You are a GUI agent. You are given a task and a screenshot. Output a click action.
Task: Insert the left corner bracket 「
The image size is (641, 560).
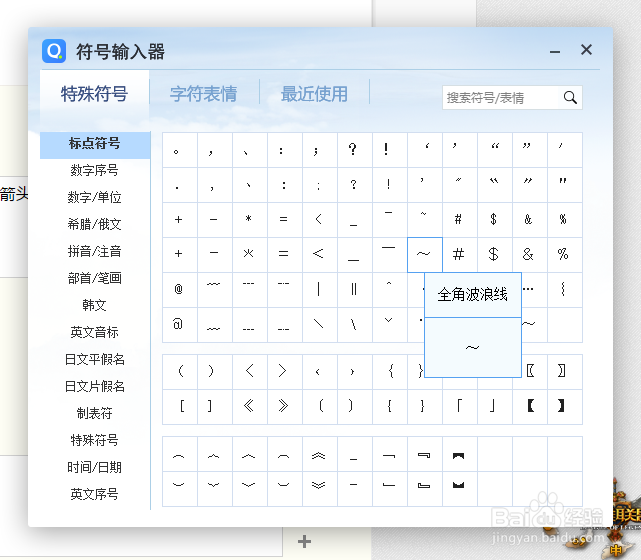point(460,407)
